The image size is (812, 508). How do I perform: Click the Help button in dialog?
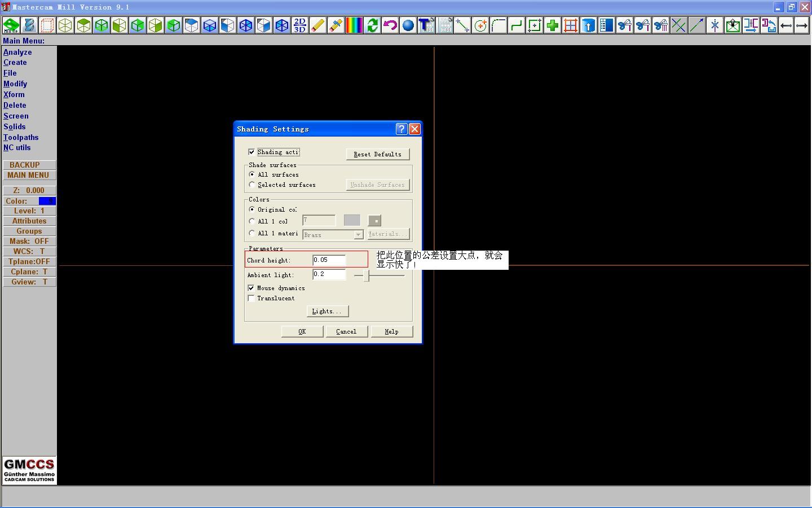click(x=392, y=331)
